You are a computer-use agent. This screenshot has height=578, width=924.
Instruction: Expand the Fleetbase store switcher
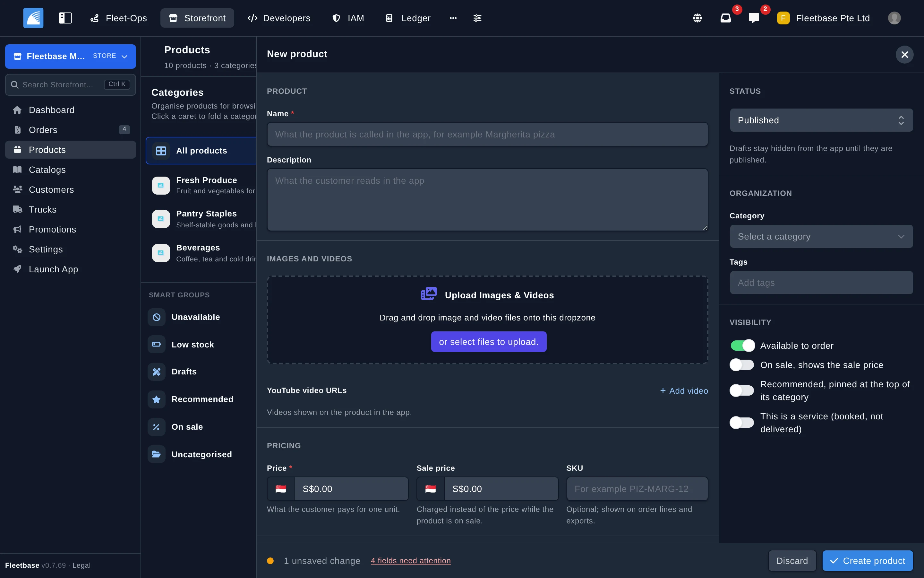click(x=71, y=57)
